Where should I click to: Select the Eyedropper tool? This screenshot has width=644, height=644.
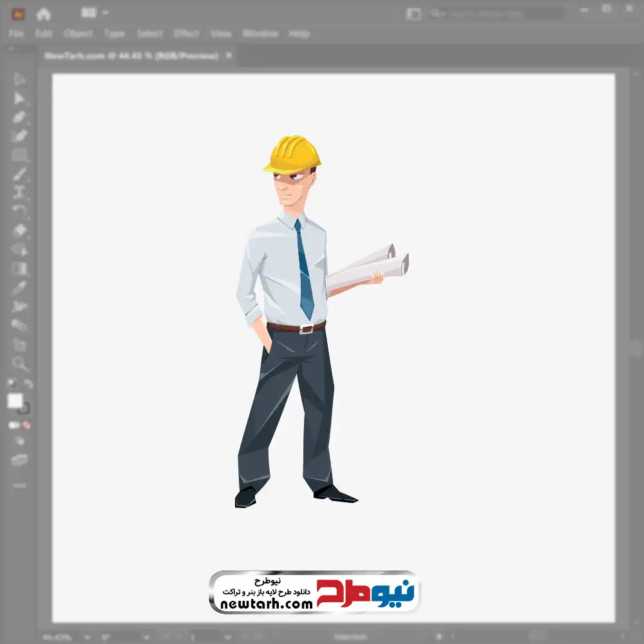click(x=19, y=287)
